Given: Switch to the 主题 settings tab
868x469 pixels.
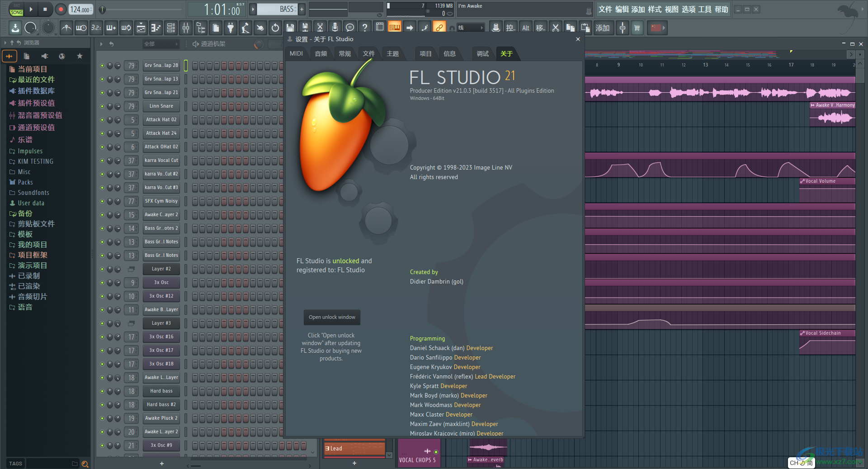Looking at the screenshot, I should tap(393, 54).
